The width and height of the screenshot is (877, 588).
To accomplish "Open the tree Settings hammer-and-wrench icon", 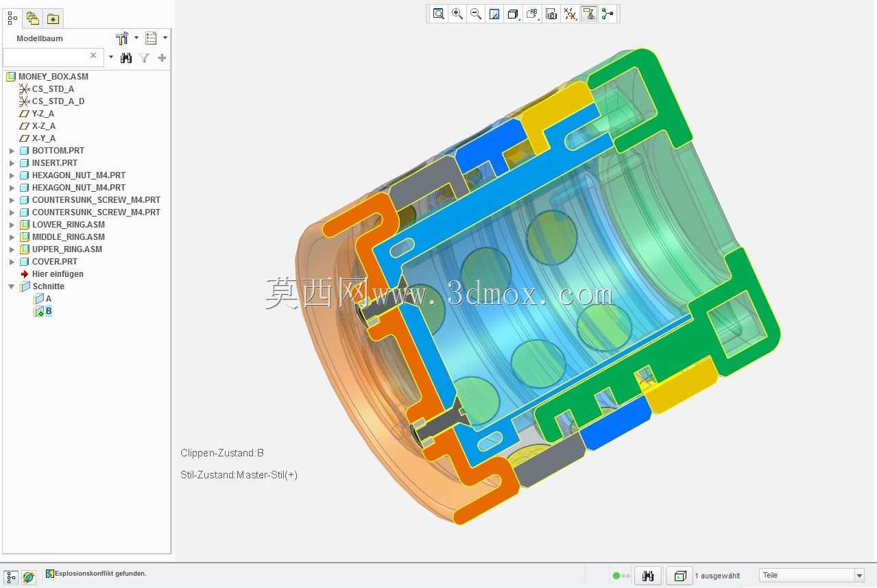I will 123,38.
